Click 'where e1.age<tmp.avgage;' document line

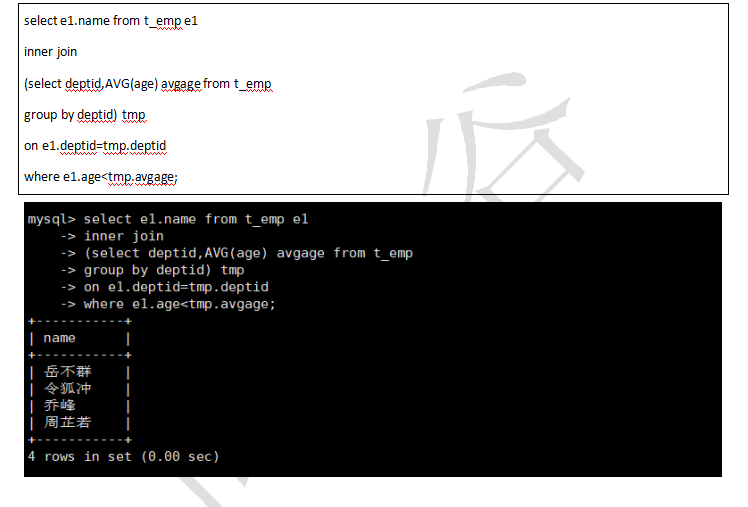[x=101, y=177]
